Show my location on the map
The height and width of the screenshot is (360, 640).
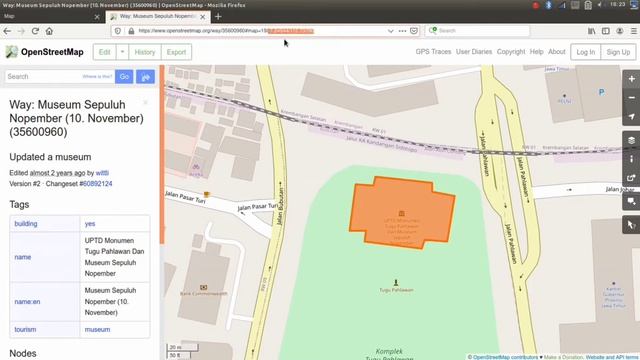coord(631,116)
